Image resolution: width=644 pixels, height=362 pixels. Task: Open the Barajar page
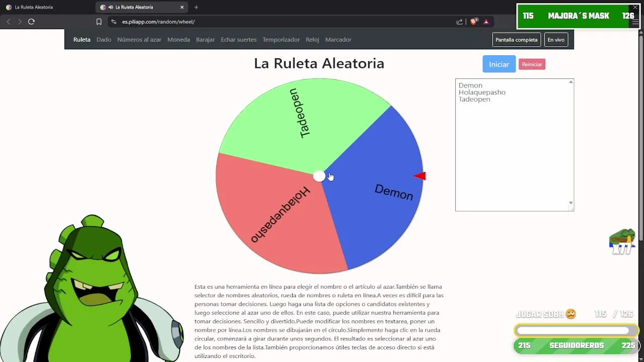(x=205, y=40)
